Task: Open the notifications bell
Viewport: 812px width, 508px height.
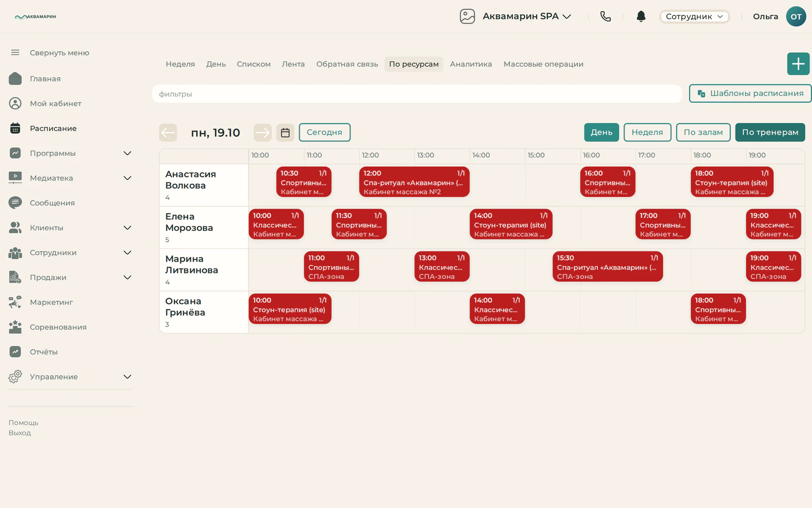Action: (641, 16)
